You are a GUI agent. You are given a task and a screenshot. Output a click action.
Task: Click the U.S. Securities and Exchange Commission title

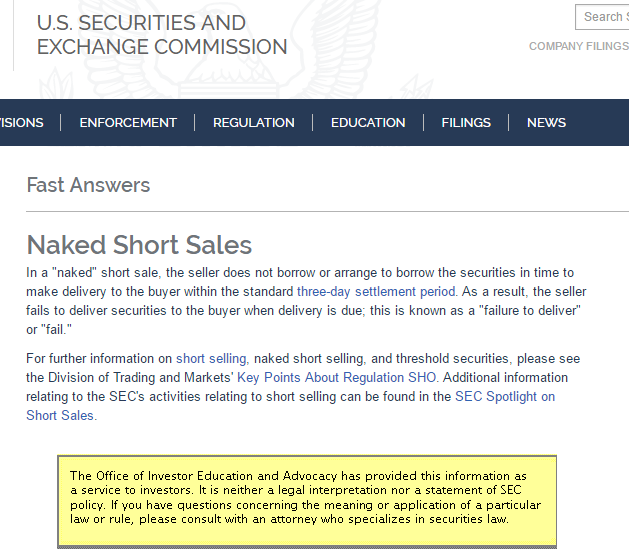point(162,35)
